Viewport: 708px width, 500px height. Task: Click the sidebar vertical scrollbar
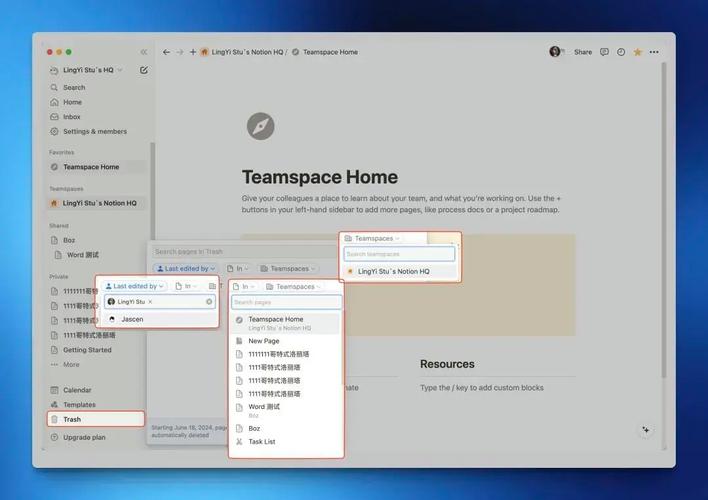pyautogui.click(x=153, y=192)
